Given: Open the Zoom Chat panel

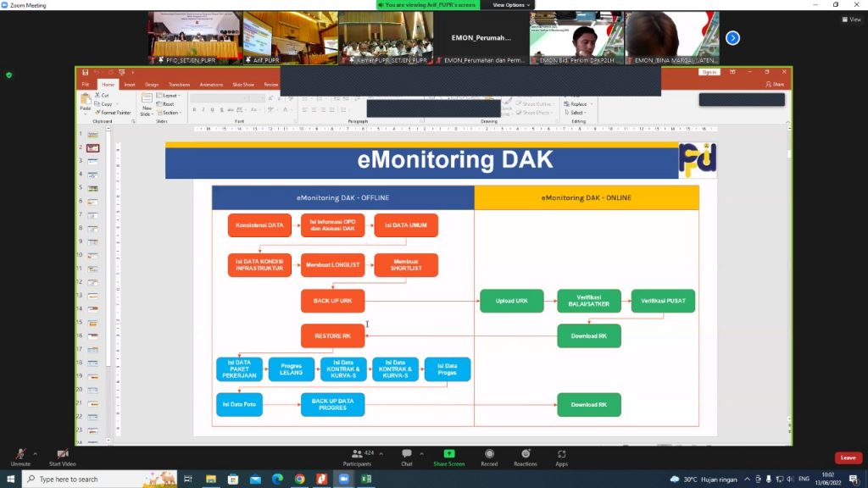Looking at the screenshot, I should click(407, 455).
